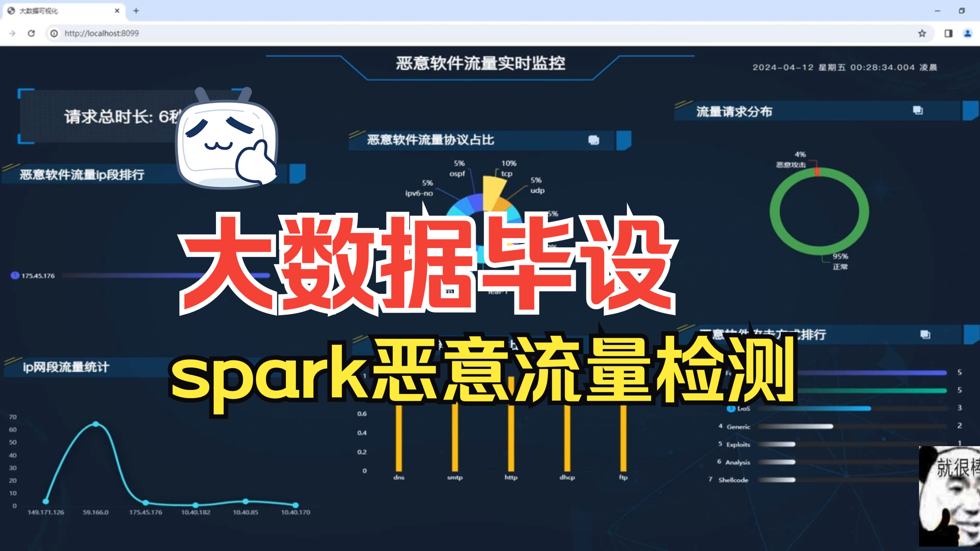Click the forward navigation arrow
The height and width of the screenshot is (551, 980).
click(x=12, y=33)
